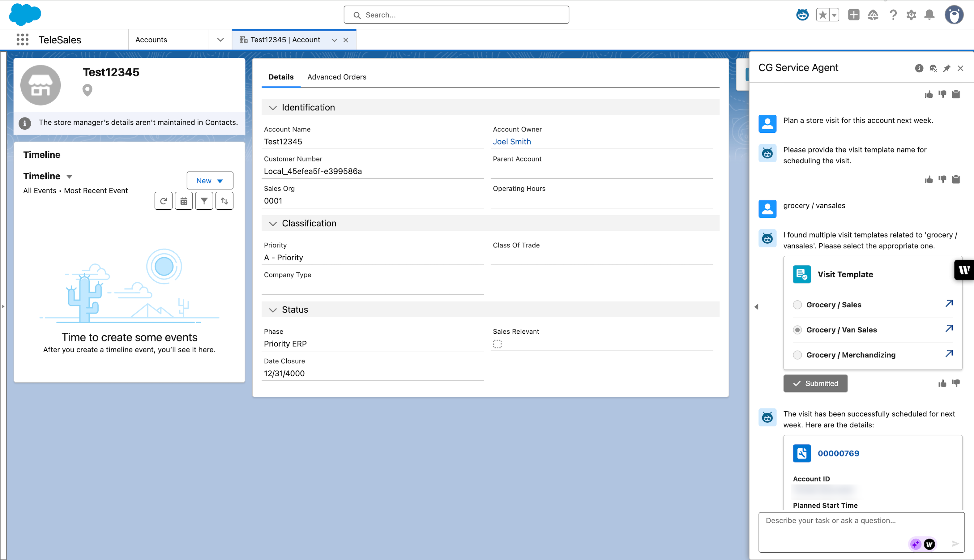The width and height of the screenshot is (974, 560).
Task: Close the CG Service Agent panel
Action: point(960,68)
